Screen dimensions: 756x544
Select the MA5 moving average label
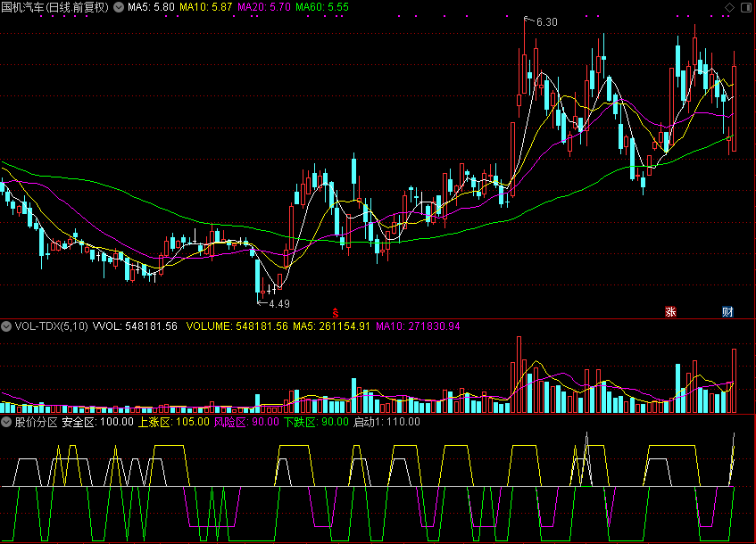tap(150, 7)
